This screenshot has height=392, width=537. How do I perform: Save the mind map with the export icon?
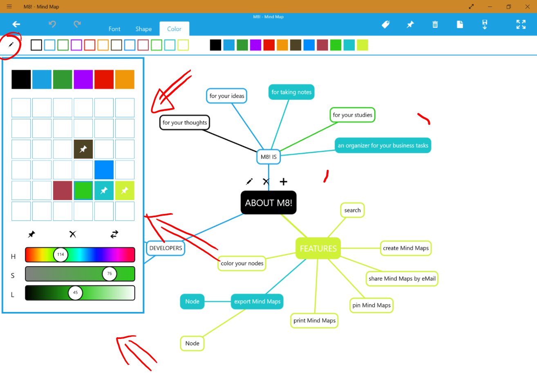pyautogui.click(x=485, y=24)
